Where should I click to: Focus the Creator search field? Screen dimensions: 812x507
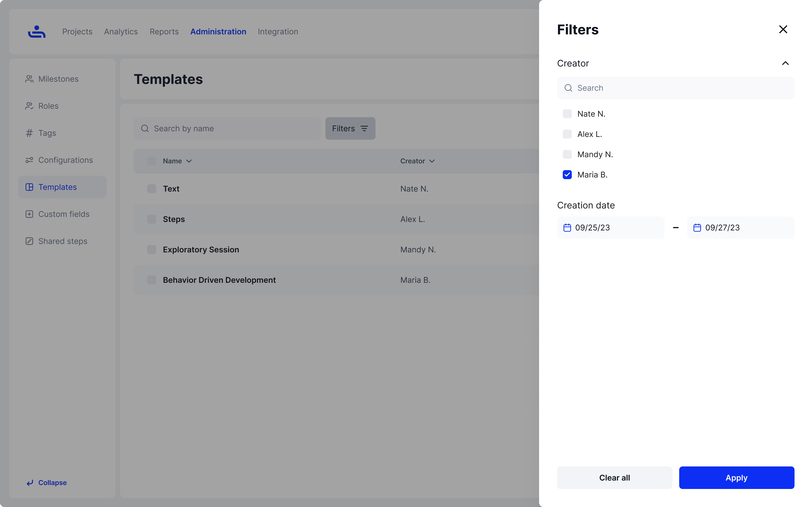coord(681,88)
